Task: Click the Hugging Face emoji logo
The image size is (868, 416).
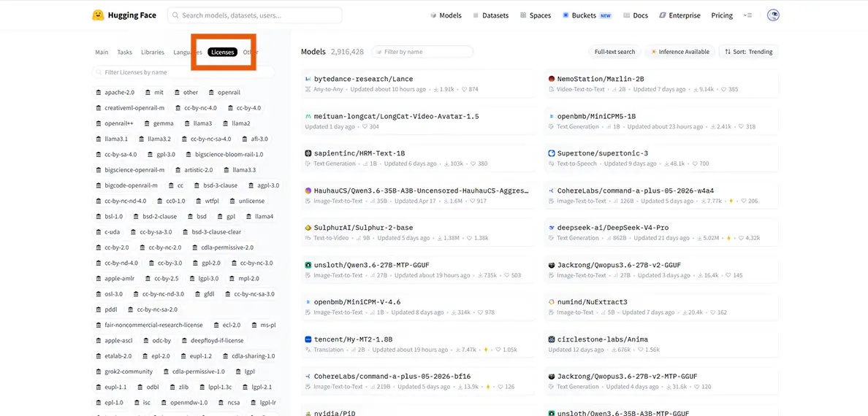Action: [x=98, y=15]
